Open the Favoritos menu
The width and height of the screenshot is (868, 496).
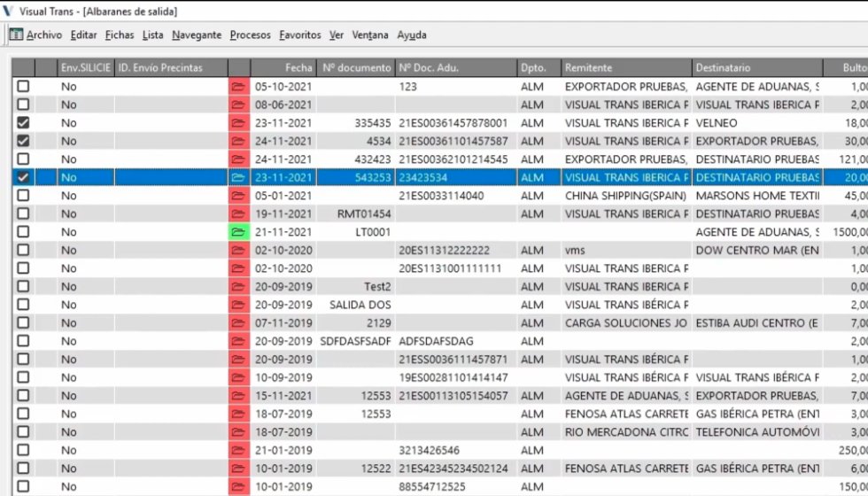pyautogui.click(x=300, y=35)
